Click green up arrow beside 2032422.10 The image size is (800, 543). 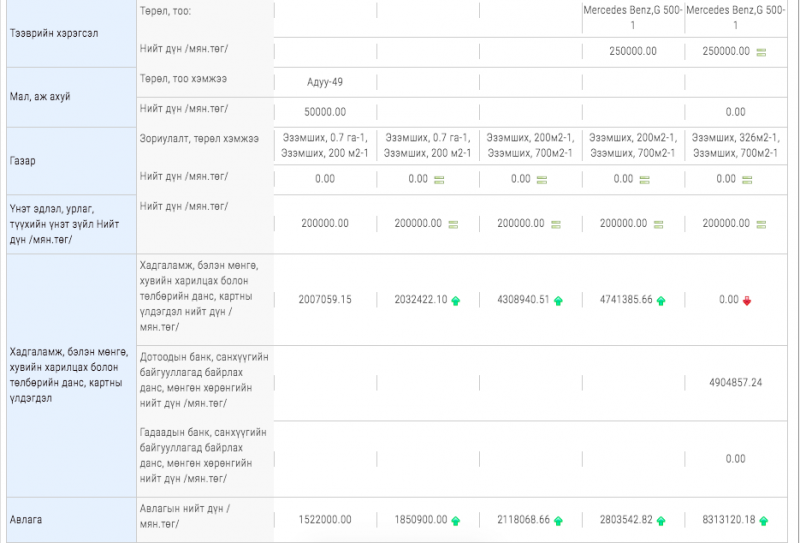tap(456, 300)
